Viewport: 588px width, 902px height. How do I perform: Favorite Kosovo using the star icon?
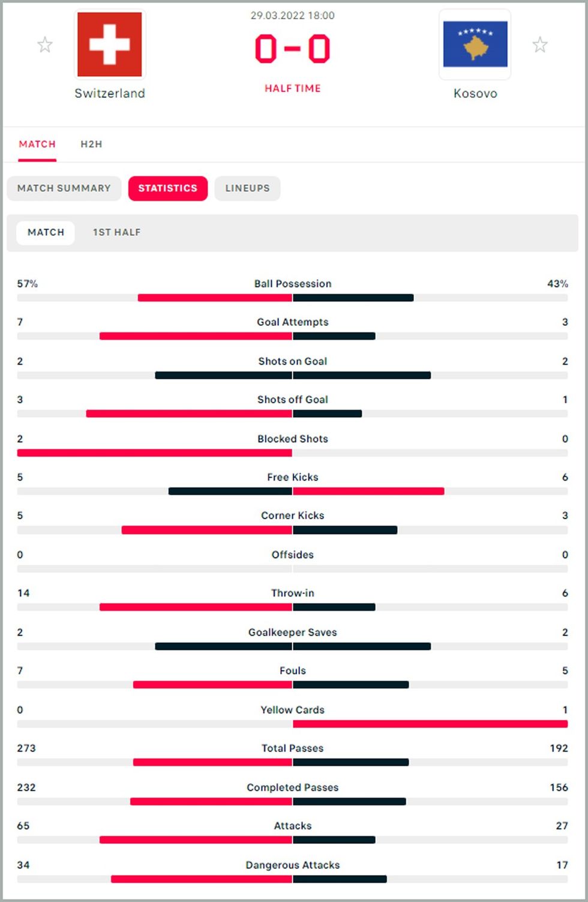541,44
